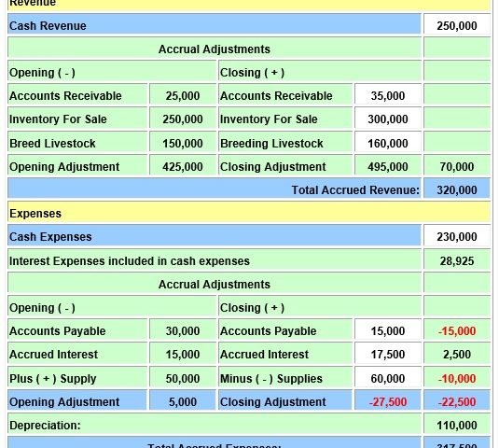Click the Opening ( - ) label in expenses section
Screen dimensions: 499x448
pos(42,308)
